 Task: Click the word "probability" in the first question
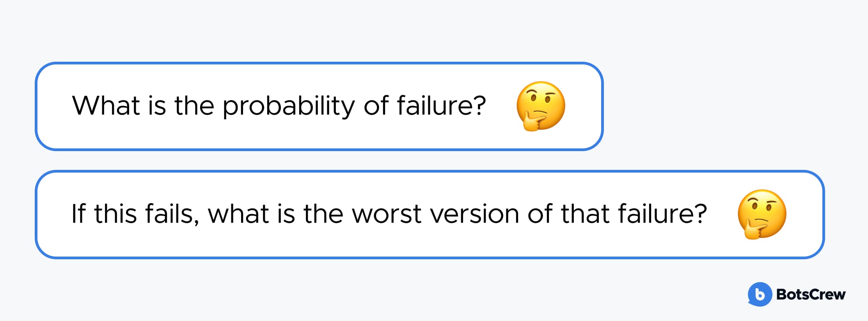tap(288, 106)
